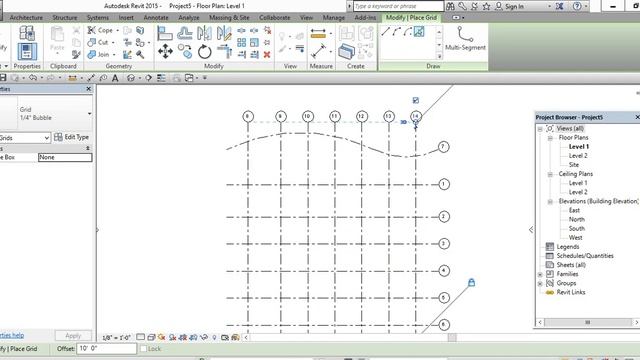
Task: Toggle grid 14 bubble visibility checkbox
Action: click(x=416, y=100)
